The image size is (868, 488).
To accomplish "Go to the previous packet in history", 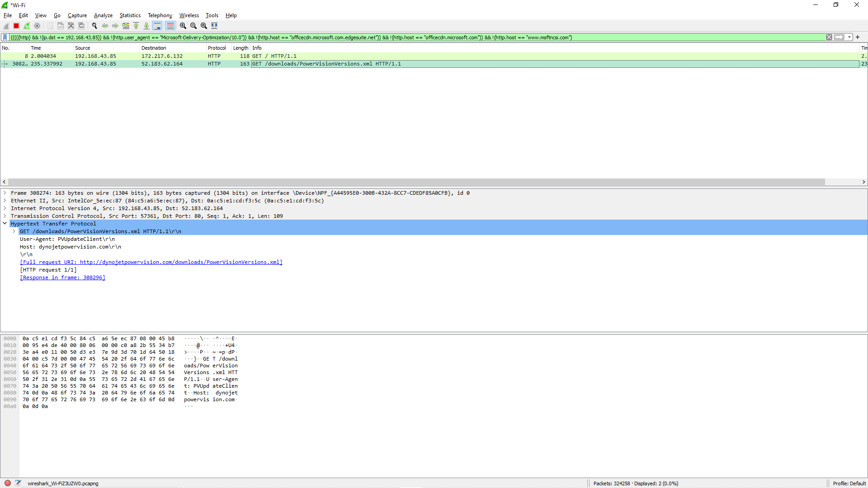I will pos(105,26).
